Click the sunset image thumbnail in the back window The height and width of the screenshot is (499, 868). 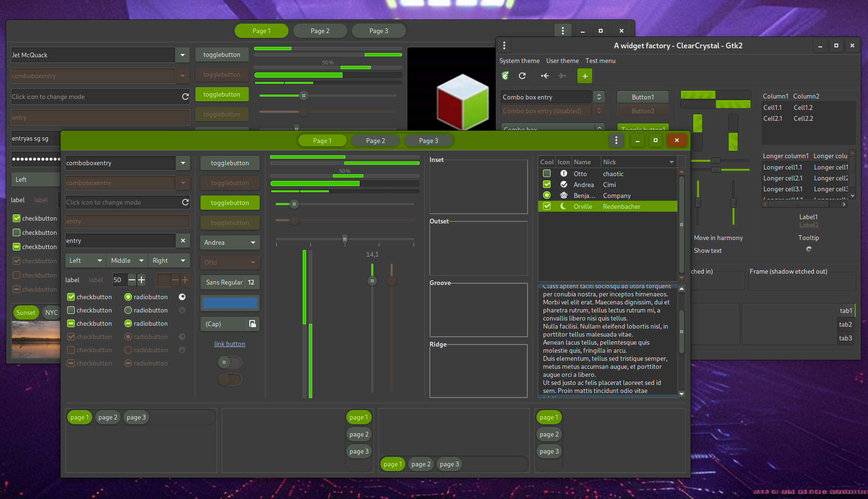pos(35,339)
